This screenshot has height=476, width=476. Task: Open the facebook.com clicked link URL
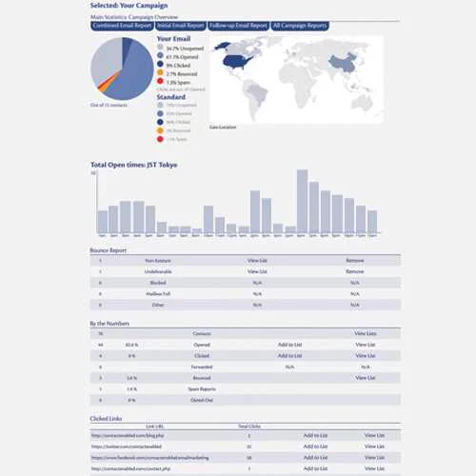click(149, 458)
